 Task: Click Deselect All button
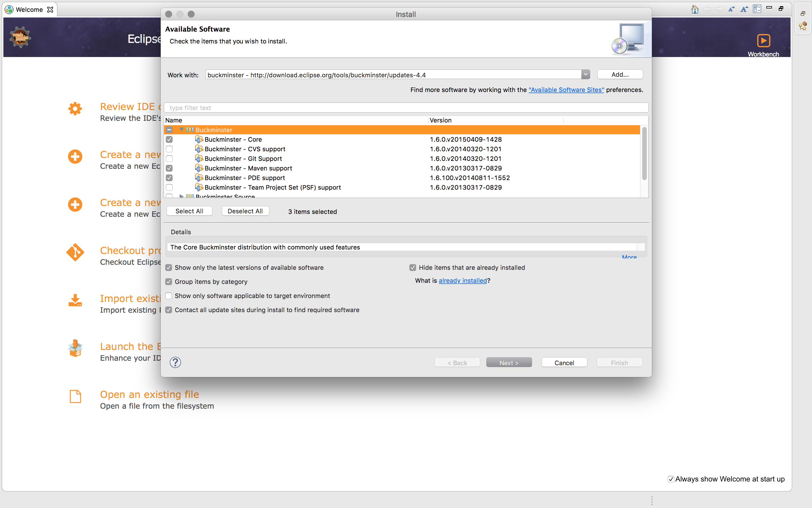coord(245,211)
